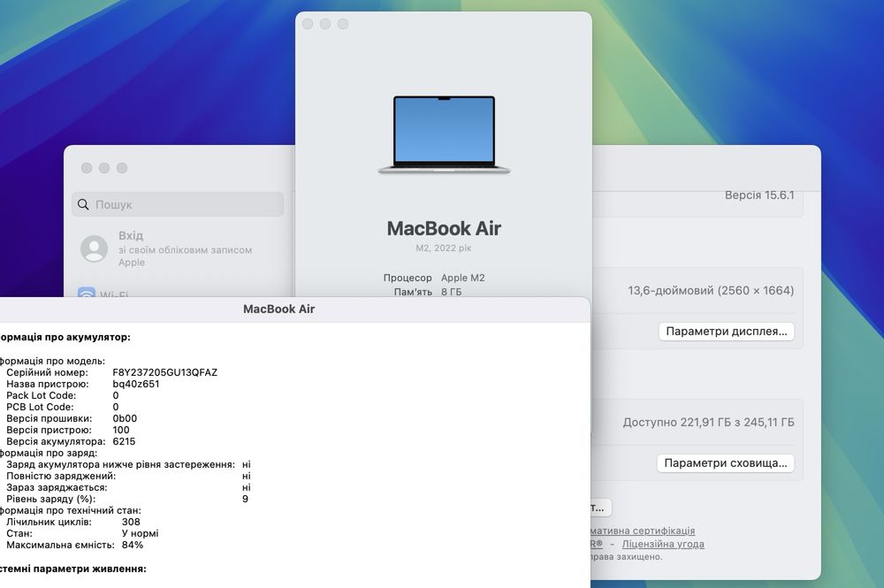Click the Лічильник циклів value 308
Image resolution: width=884 pixels, height=588 pixels.
[131, 522]
